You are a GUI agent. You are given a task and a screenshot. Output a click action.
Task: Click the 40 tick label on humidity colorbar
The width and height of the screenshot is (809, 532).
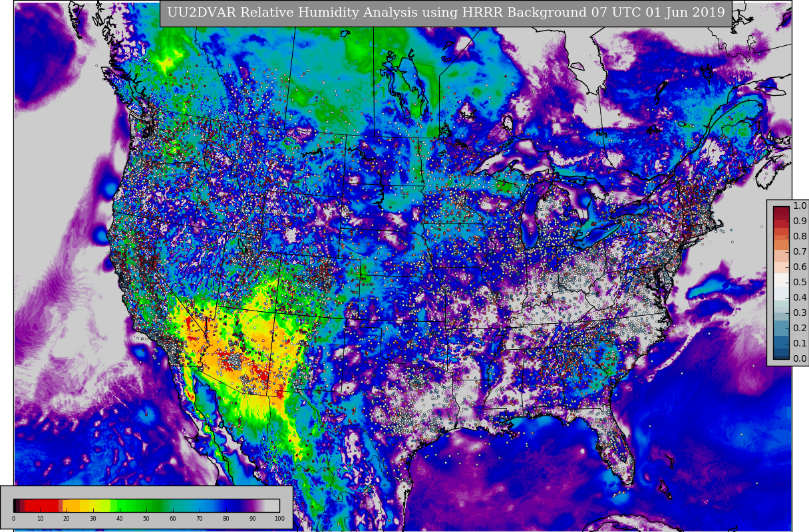[x=120, y=519]
